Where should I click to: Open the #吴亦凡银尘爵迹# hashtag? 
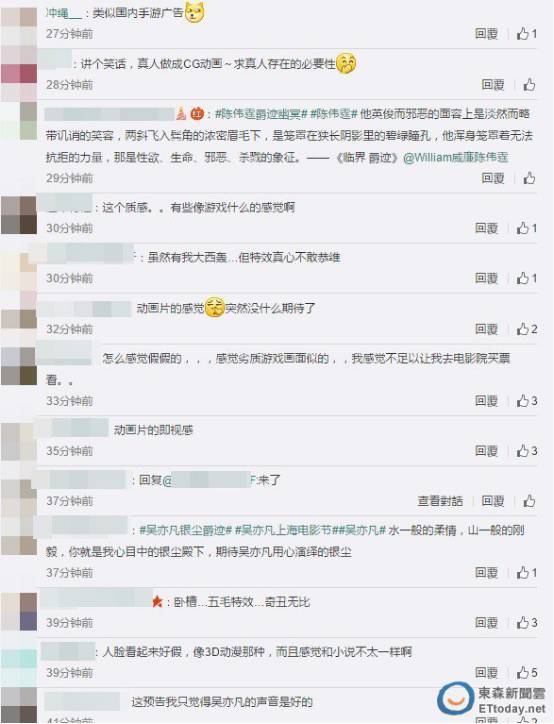coord(185,530)
